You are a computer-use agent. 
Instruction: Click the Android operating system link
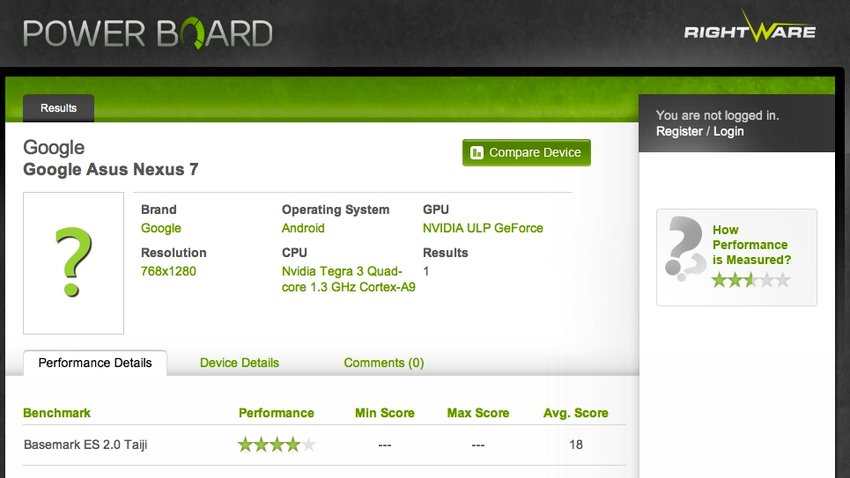[303, 228]
